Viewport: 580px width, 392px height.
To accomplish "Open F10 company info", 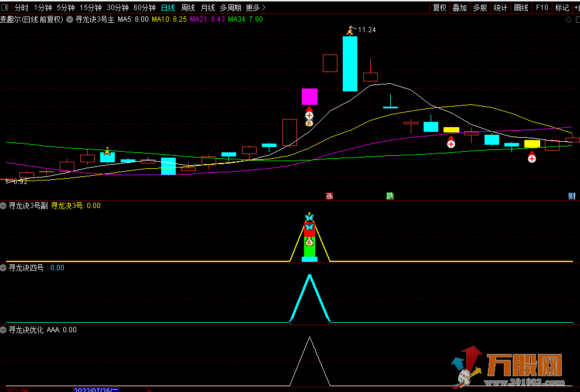I will 542,8.
